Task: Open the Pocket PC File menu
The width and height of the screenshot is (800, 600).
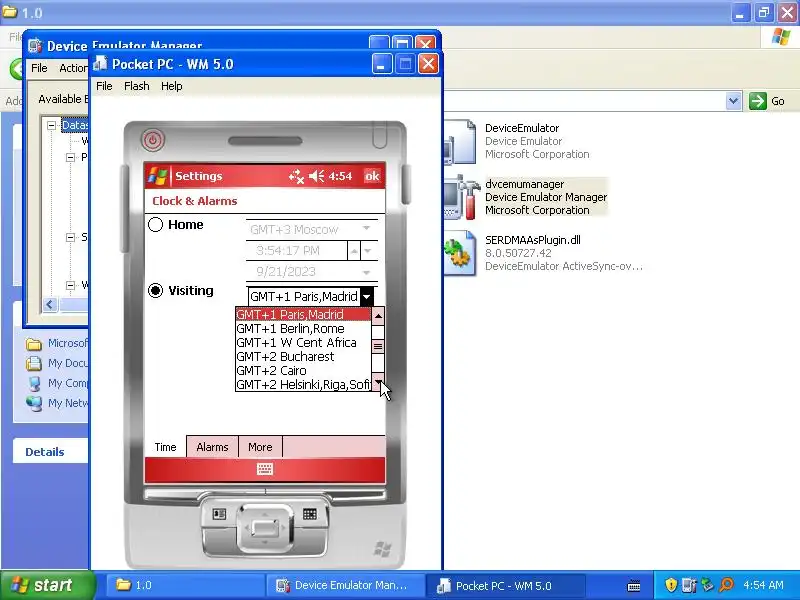Action: tap(104, 86)
